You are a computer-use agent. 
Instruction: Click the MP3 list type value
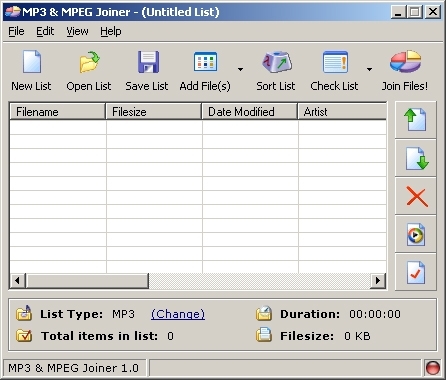point(123,314)
